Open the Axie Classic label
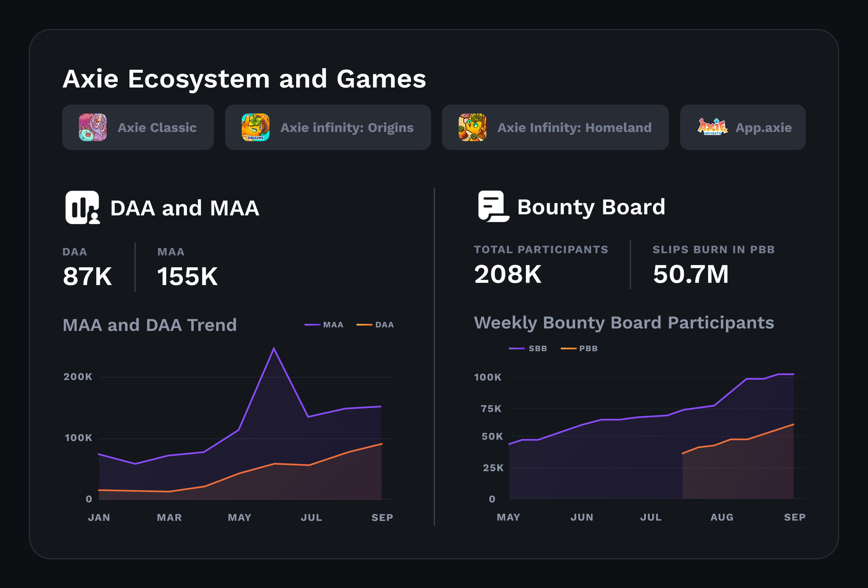868x588 pixels. [157, 128]
